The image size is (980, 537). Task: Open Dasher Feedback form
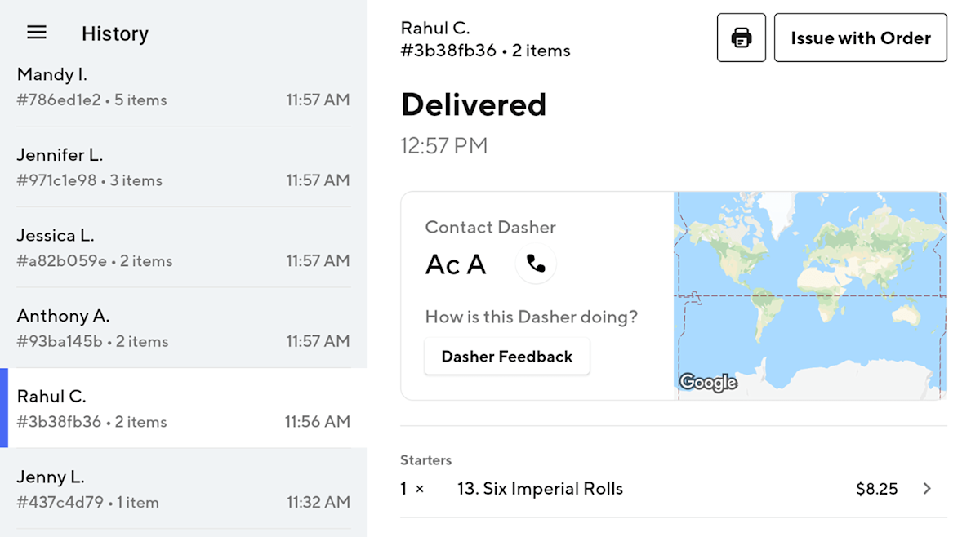506,356
